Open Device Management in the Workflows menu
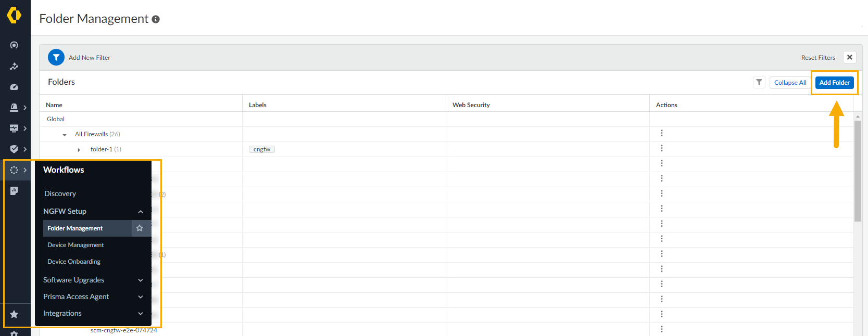 [x=76, y=245]
